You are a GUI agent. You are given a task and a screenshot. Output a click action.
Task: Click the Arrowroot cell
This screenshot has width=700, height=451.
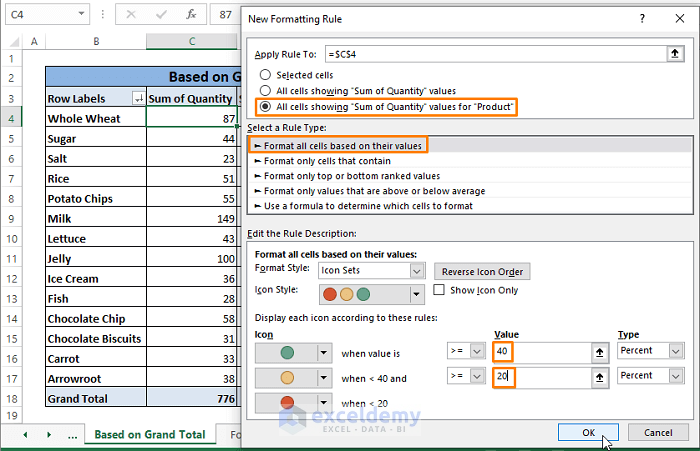(96, 379)
